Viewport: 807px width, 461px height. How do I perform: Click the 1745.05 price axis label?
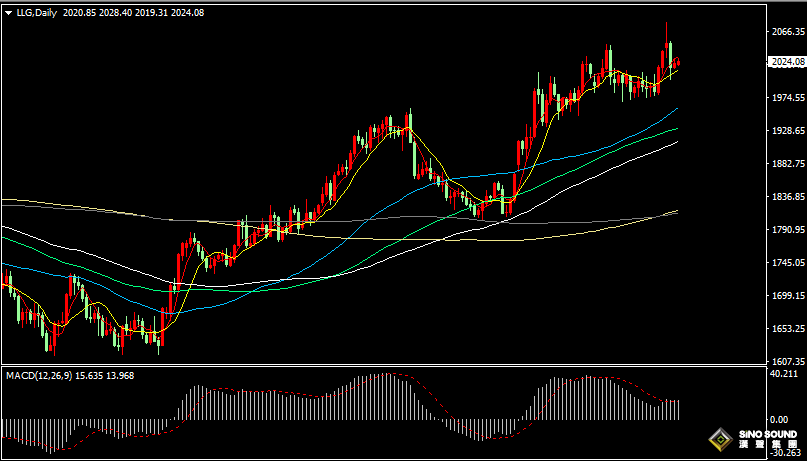point(788,263)
